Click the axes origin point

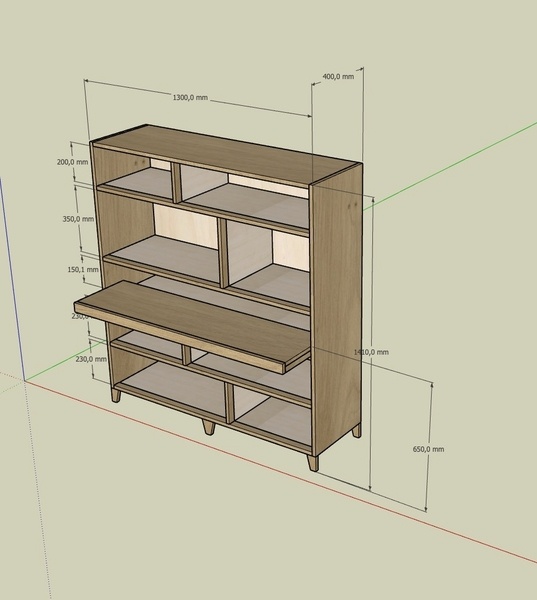(25, 381)
